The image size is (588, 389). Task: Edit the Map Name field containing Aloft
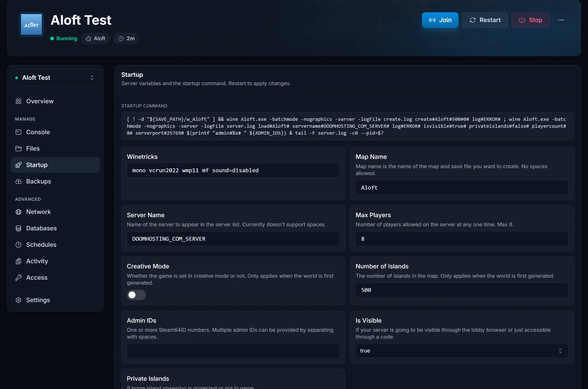click(x=462, y=188)
